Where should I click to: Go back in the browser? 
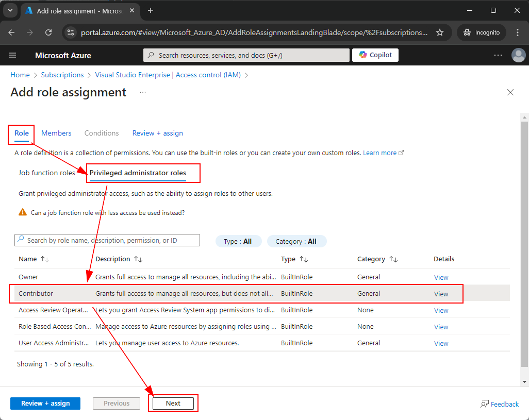click(11, 32)
